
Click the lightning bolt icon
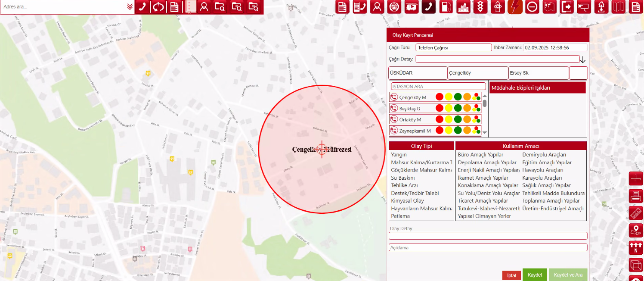pyautogui.click(x=515, y=7)
